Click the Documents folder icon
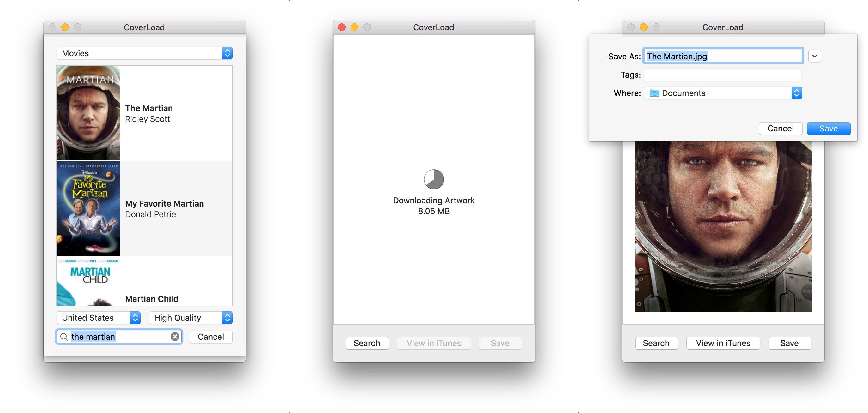This screenshot has height=413, width=868. 654,93
